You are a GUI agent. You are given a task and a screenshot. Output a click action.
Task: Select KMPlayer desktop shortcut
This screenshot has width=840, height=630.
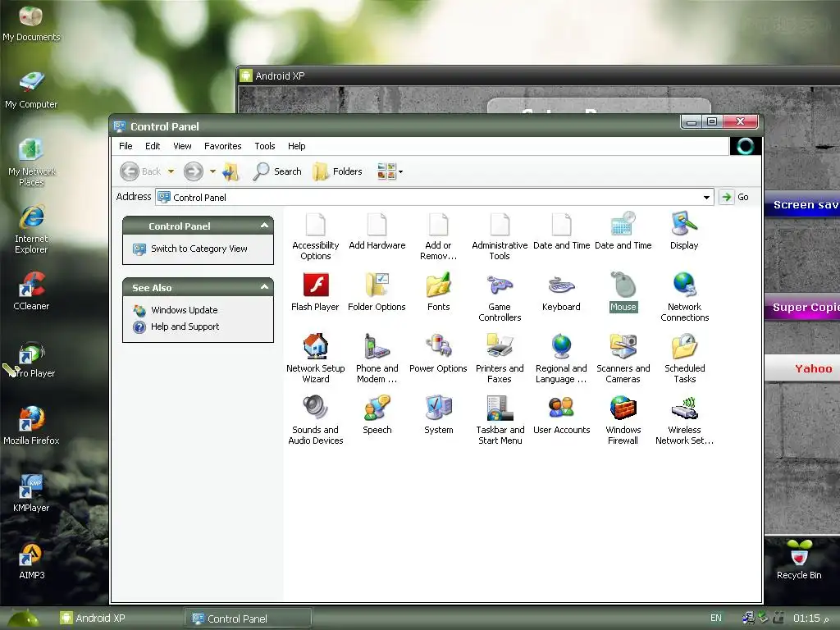(31, 493)
